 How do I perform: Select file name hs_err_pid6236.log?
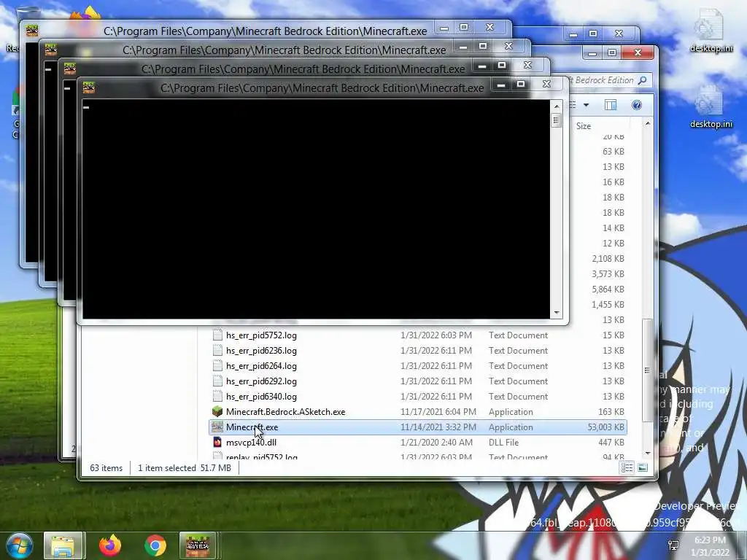coord(262,351)
